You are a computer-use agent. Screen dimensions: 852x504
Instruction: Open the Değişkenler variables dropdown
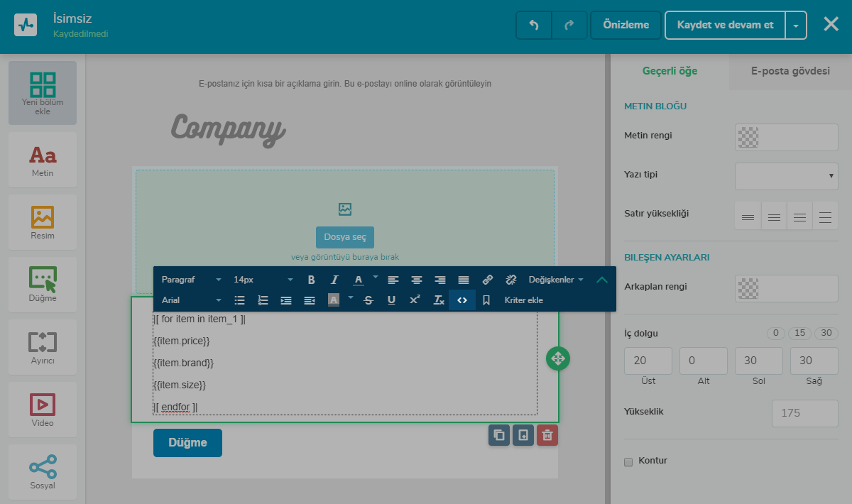coord(556,280)
